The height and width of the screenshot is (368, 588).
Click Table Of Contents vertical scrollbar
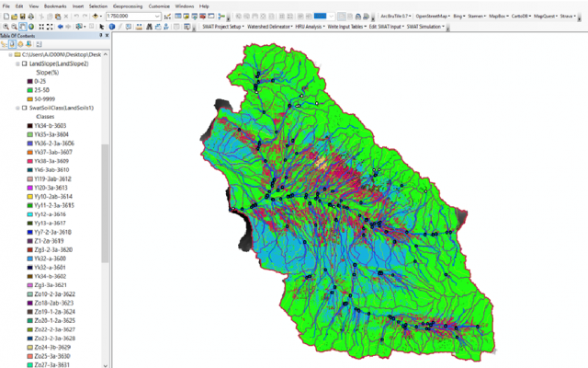tap(106, 202)
